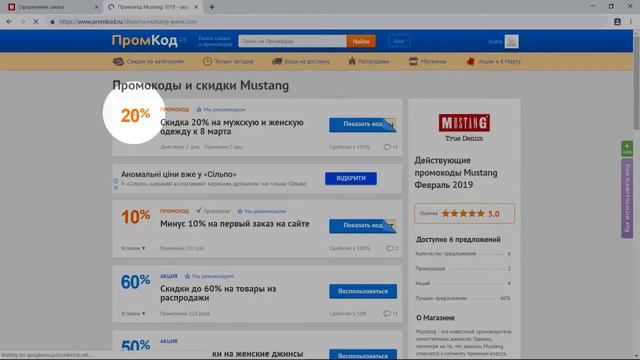The height and width of the screenshot is (360, 640).
Task: Click the 'Доступно 6 предложений' heading
Action: point(458,240)
